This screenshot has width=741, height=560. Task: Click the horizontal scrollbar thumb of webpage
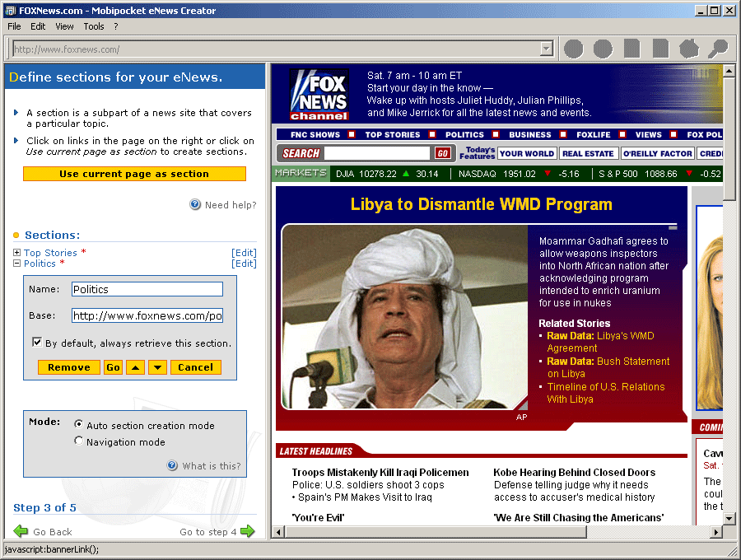[436, 532]
